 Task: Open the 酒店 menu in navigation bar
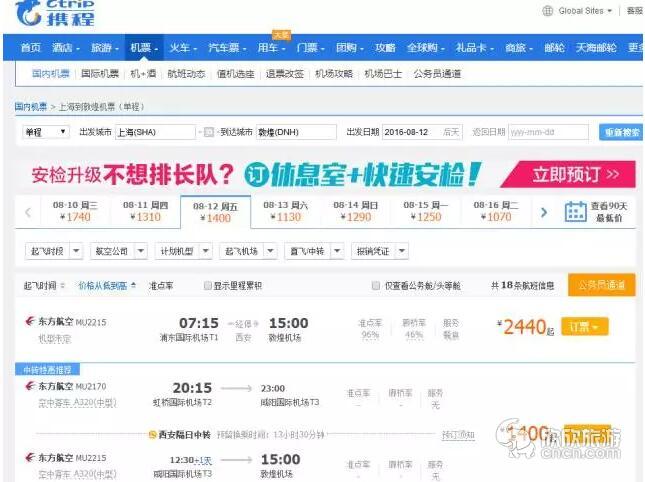(x=65, y=47)
